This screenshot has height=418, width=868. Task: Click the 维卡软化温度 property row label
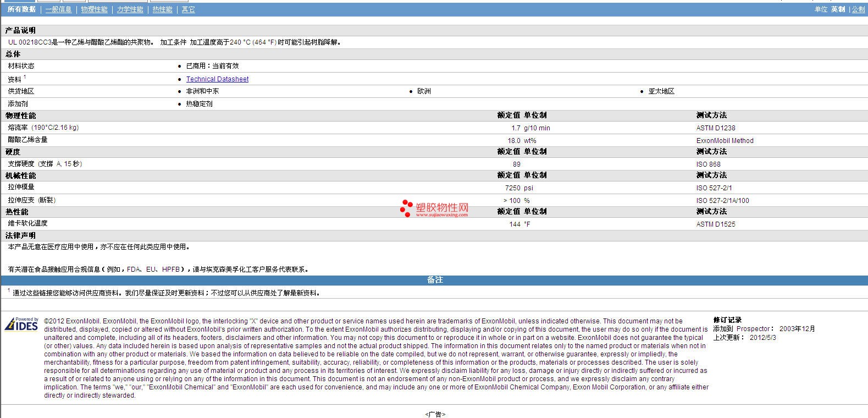27,223
